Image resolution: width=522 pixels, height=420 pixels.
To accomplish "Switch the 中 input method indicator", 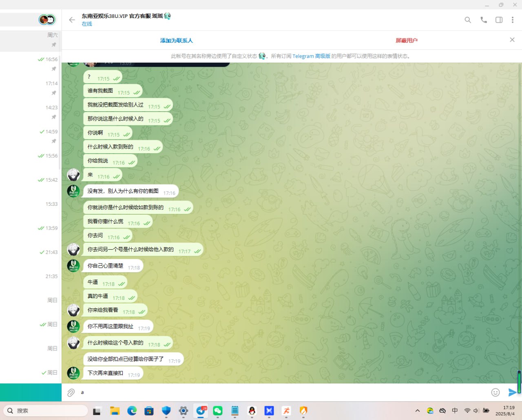I will click(455, 411).
